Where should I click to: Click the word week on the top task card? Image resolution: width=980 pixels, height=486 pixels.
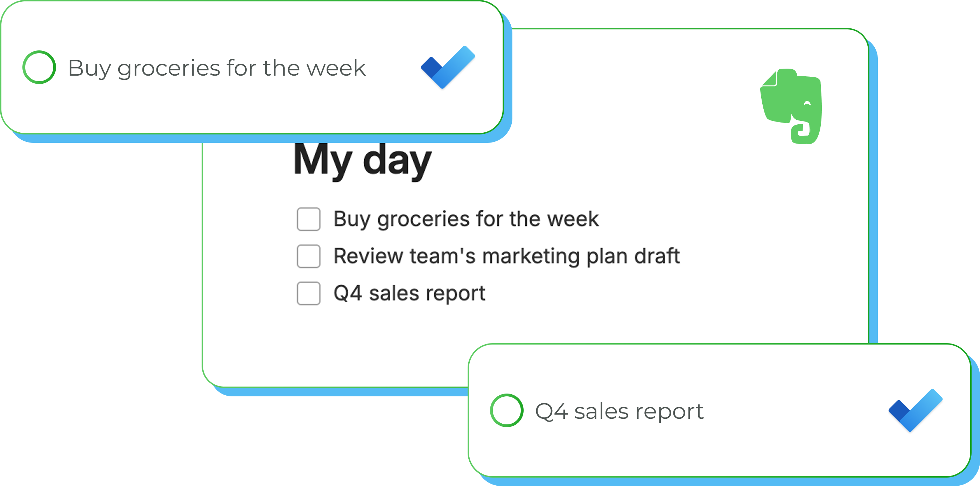(x=336, y=68)
